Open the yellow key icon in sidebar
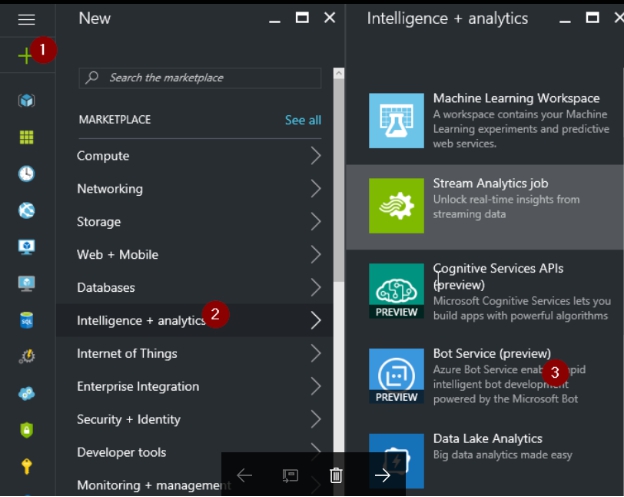The height and width of the screenshot is (497, 624). click(x=26, y=466)
